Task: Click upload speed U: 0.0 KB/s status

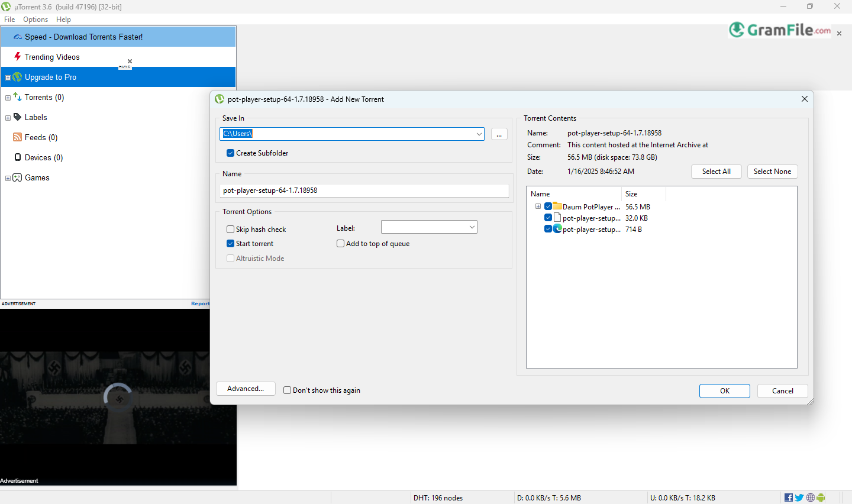Action: [683, 498]
